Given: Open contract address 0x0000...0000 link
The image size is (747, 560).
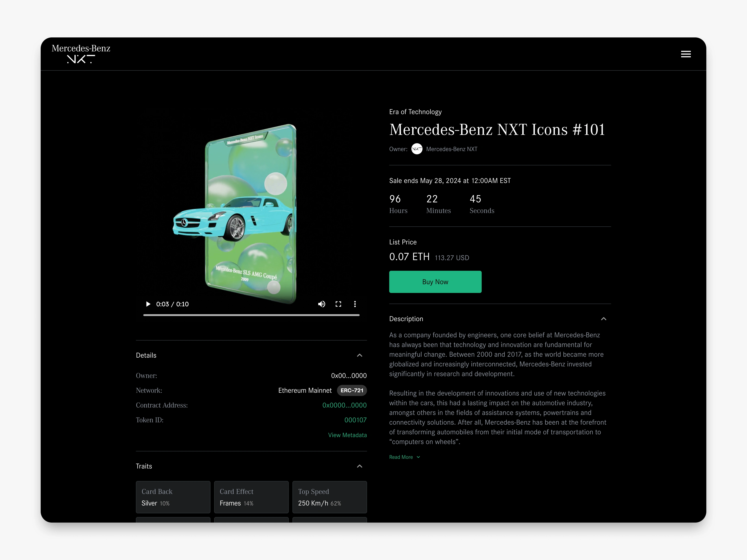Looking at the screenshot, I should pyautogui.click(x=344, y=405).
